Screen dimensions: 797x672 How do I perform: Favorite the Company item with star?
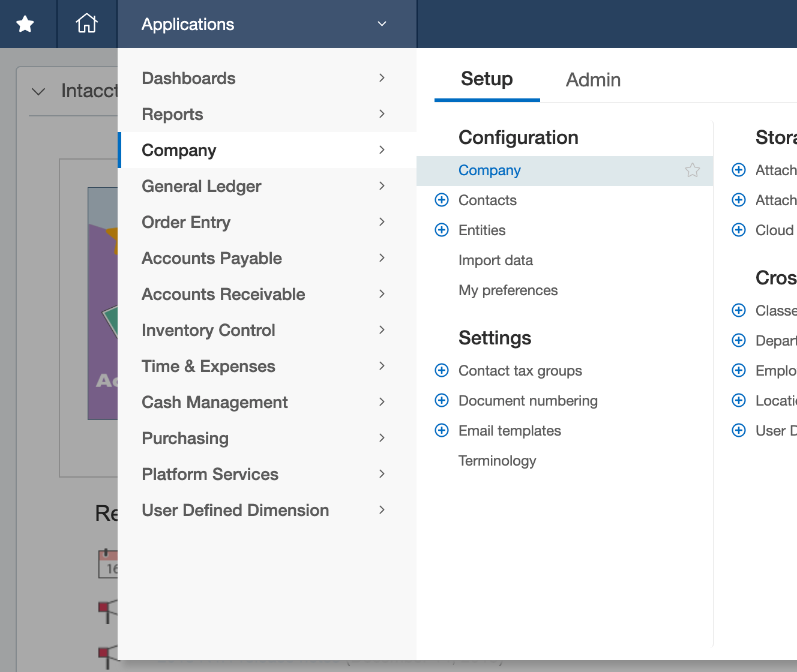pyautogui.click(x=693, y=170)
